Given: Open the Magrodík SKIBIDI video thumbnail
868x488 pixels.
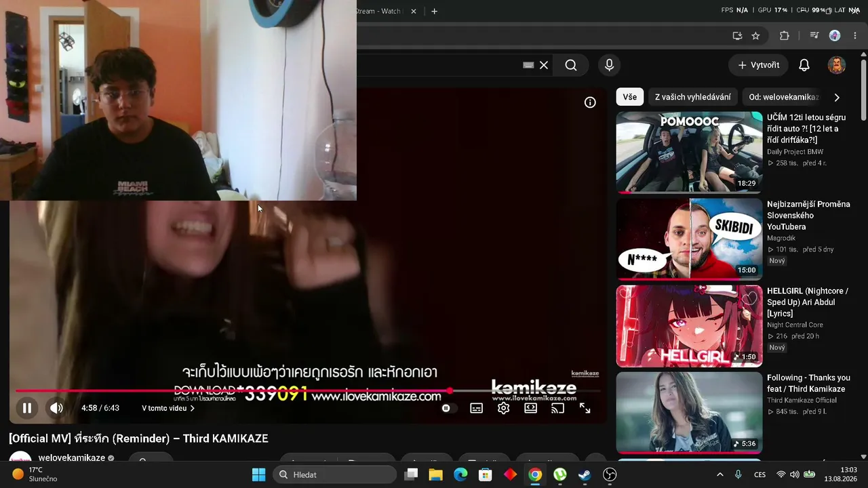Looking at the screenshot, I should point(689,239).
